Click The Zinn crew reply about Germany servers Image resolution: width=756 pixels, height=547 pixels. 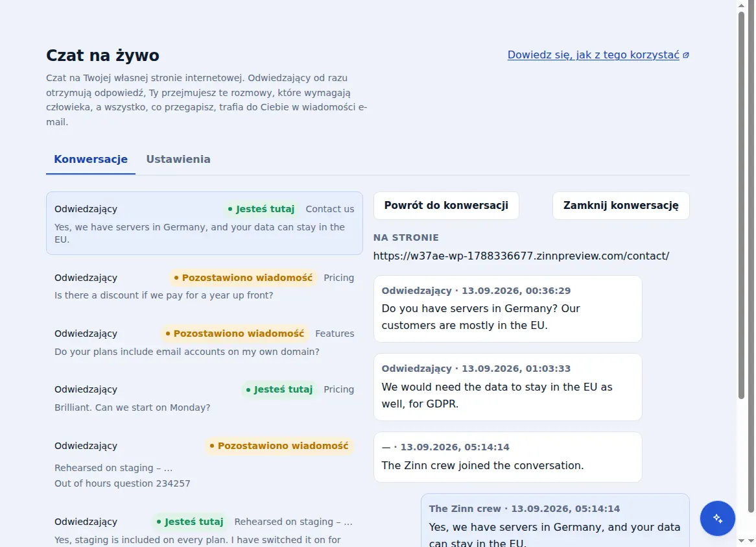click(555, 520)
